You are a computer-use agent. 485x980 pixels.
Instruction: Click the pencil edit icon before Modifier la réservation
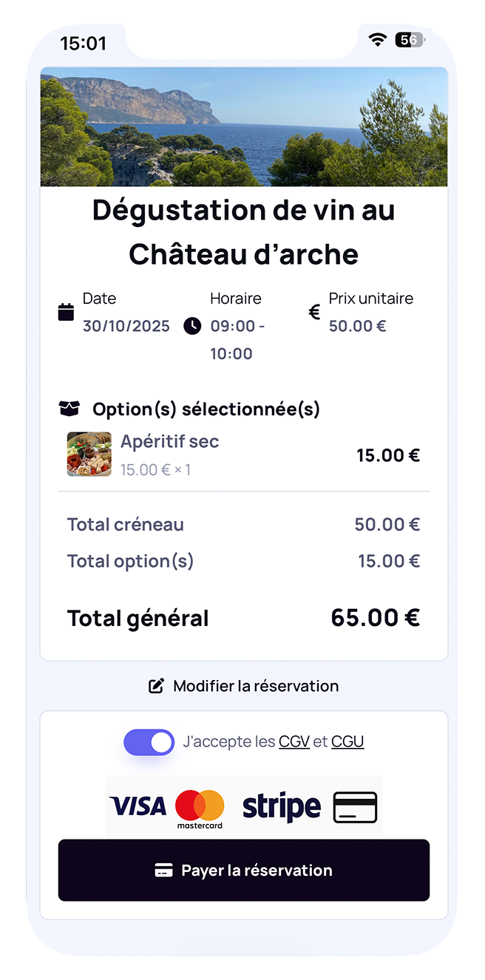(155, 685)
